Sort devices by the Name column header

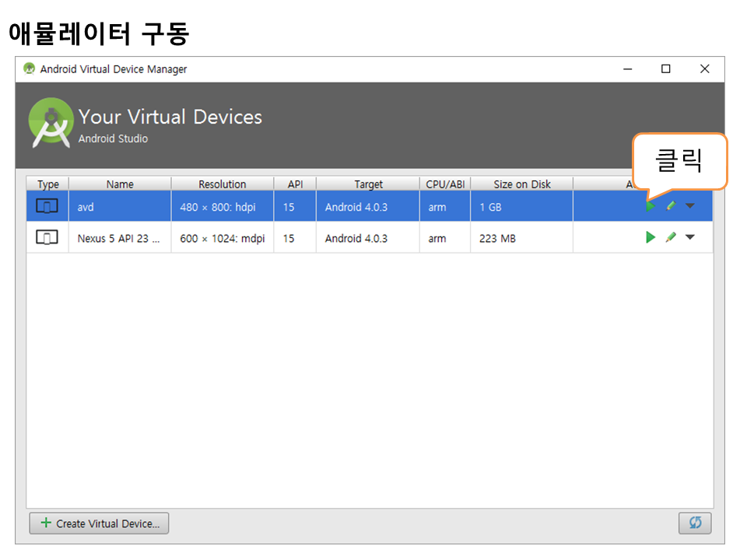[120, 184]
